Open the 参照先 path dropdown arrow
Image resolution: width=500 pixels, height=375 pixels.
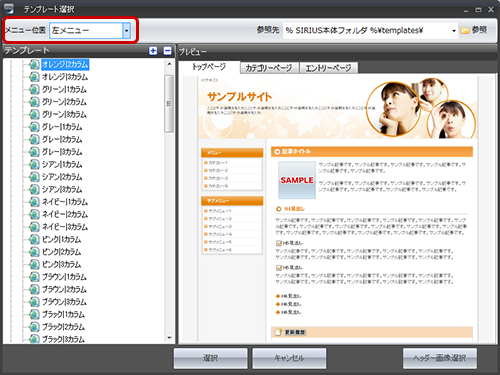point(454,31)
